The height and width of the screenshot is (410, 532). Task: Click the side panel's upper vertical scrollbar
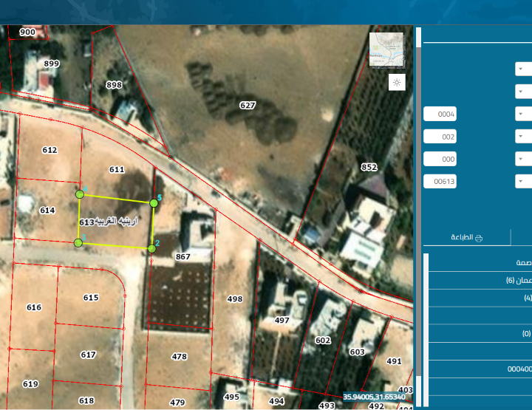[418, 37]
